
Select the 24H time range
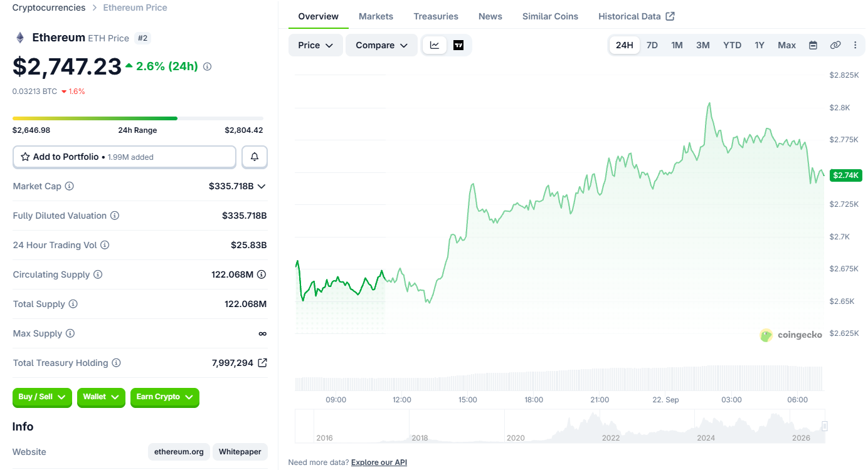click(625, 45)
